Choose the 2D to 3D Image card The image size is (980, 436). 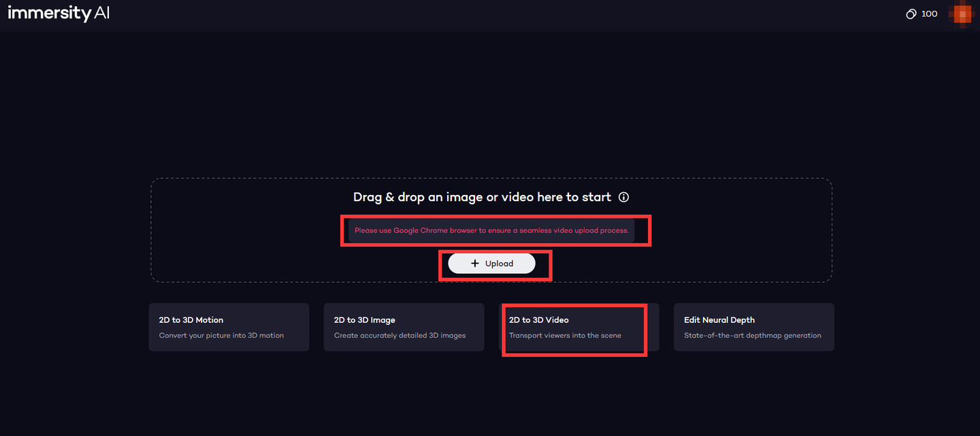point(404,327)
